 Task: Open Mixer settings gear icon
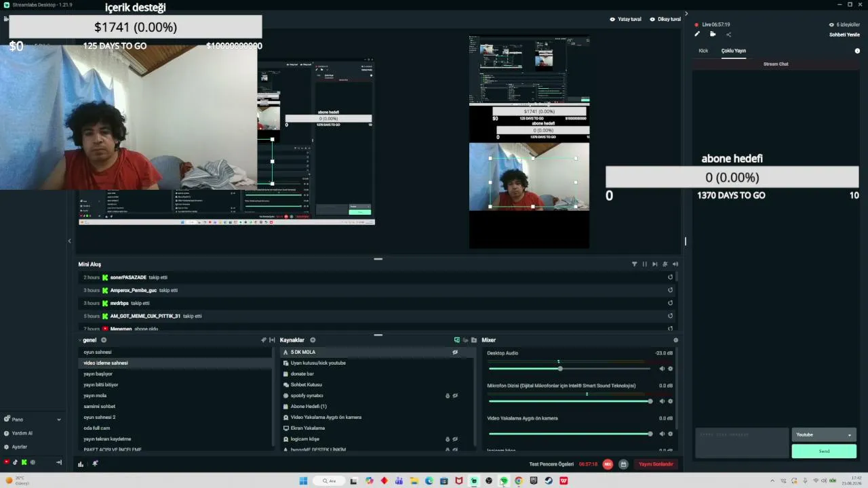click(675, 340)
